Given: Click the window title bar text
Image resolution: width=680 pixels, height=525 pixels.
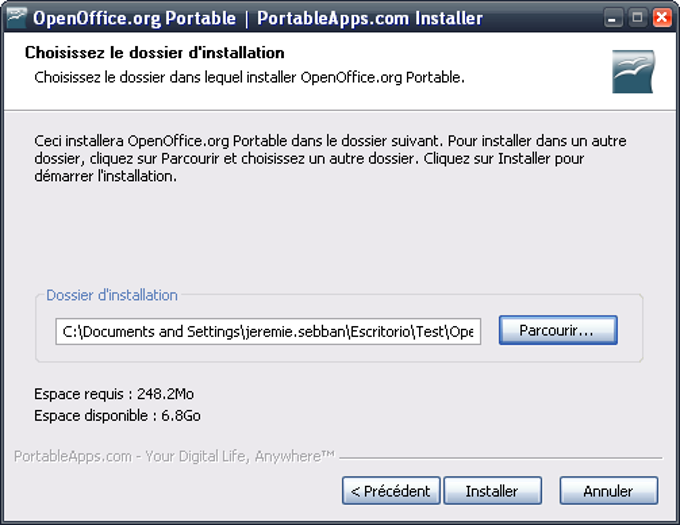Looking at the screenshot, I should coord(258,18).
